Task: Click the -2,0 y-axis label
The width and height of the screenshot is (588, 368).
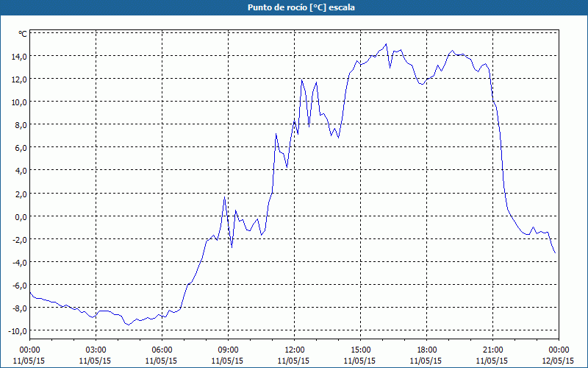Action: tap(21, 240)
